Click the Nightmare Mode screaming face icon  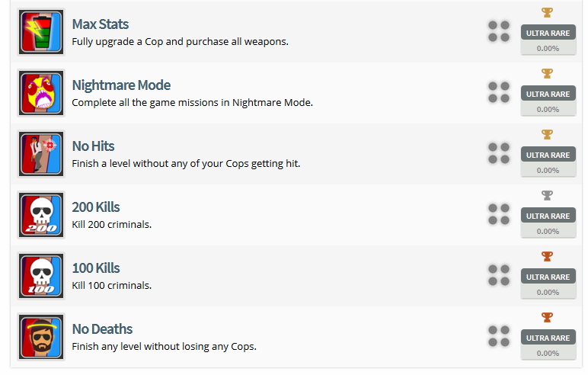coord(41,93)
